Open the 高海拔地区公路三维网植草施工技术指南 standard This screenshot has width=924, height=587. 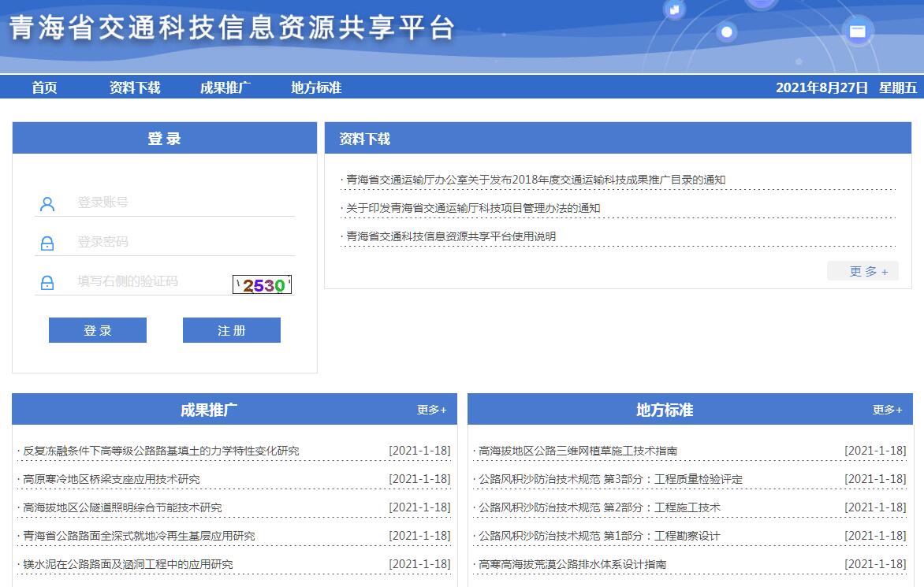click(x=578, y=451)
